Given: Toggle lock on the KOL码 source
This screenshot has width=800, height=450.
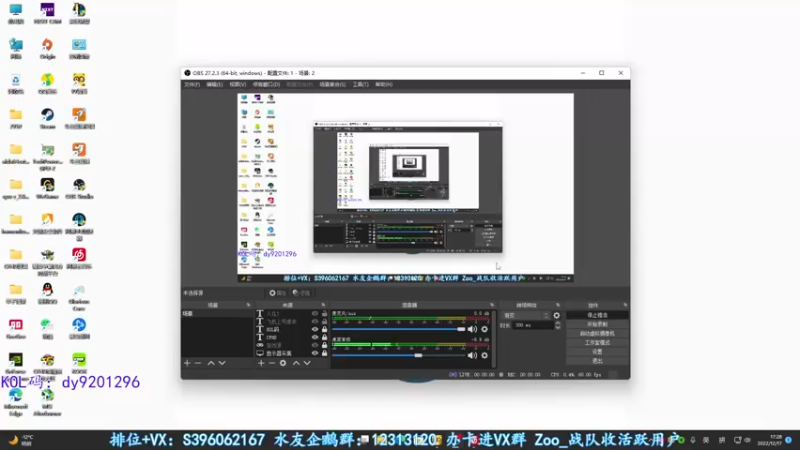Looking at the screenshot, I should 324,329.
